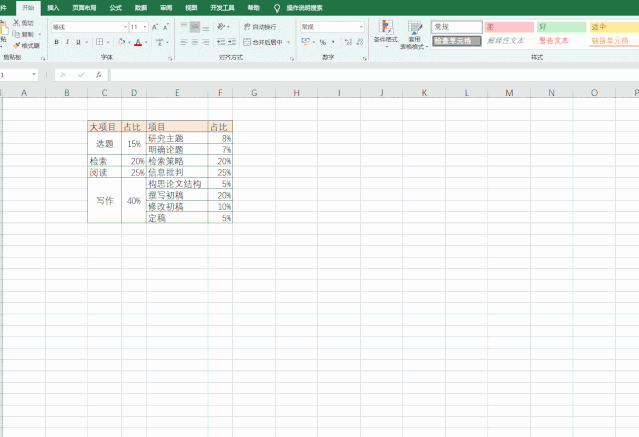The width and height of the screenshot is (639, 437).
Task: Click the percent style icon
Action: (322, 42)
